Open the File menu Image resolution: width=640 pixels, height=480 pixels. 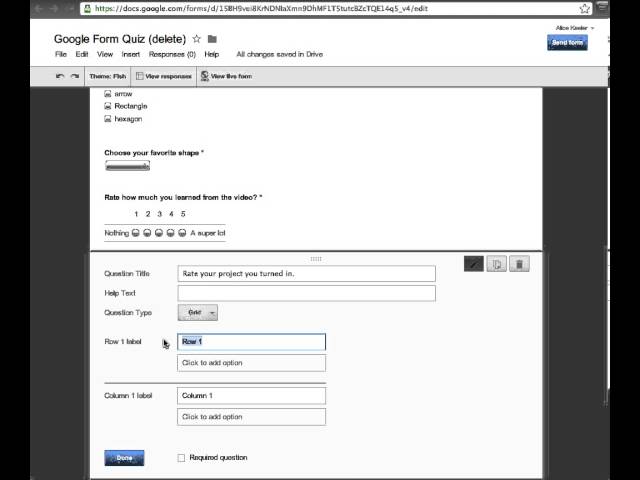[61, 54]
